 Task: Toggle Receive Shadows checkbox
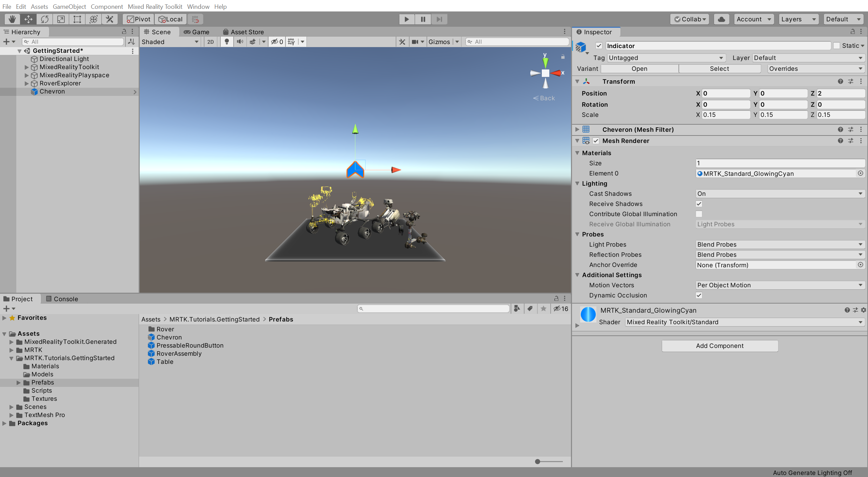click(x=699, y=203)
